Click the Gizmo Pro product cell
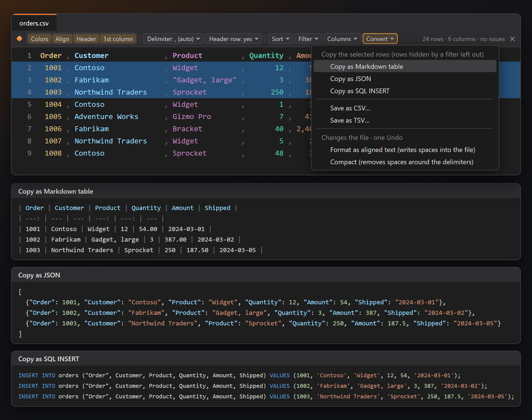Image resolution: width=532 pixels, height=420 pixels. [192, 117]
